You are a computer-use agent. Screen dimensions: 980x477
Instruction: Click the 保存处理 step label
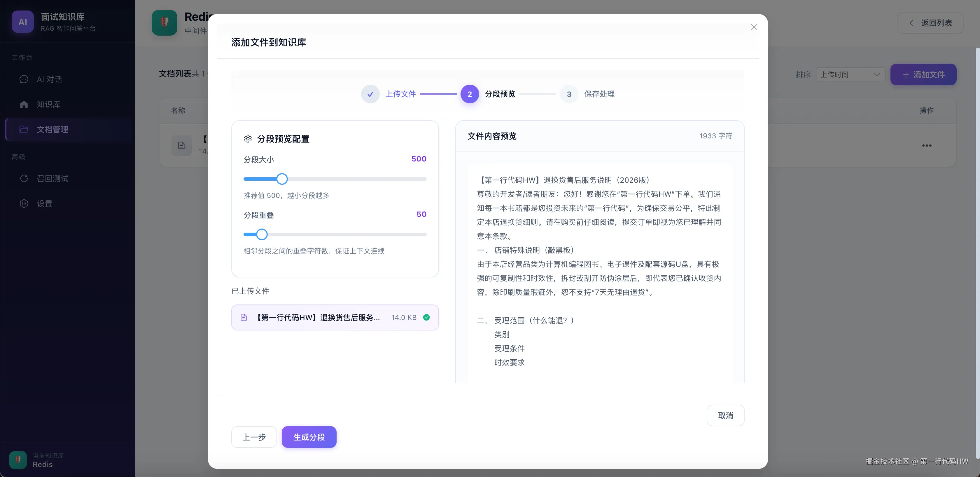599,94
